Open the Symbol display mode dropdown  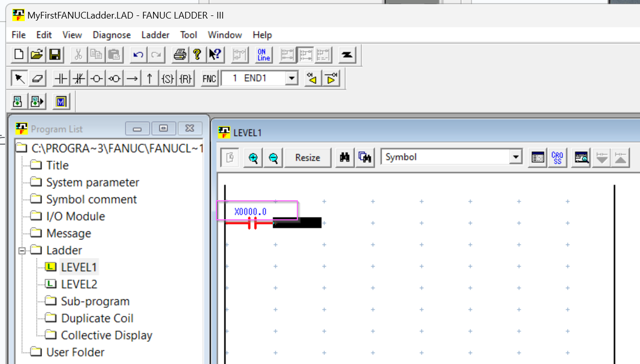point(516,157)
